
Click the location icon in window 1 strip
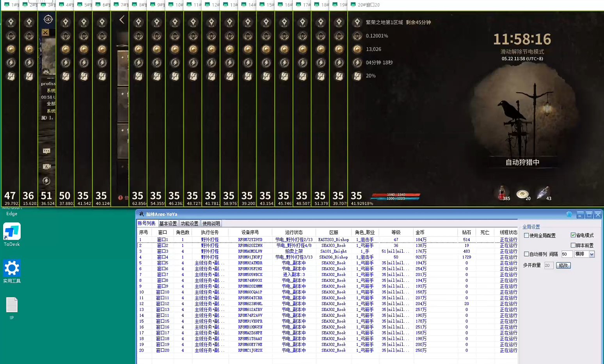click(11, 23)
